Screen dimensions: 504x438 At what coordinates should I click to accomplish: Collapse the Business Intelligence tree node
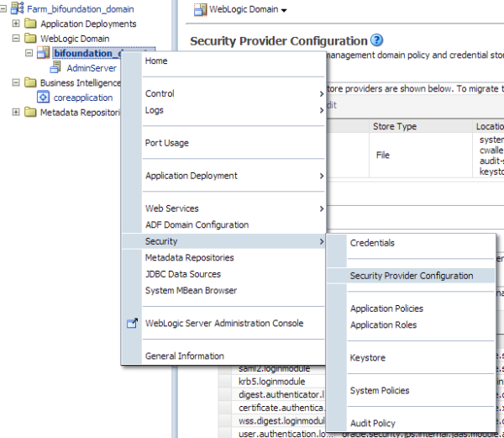pos(16,82)
